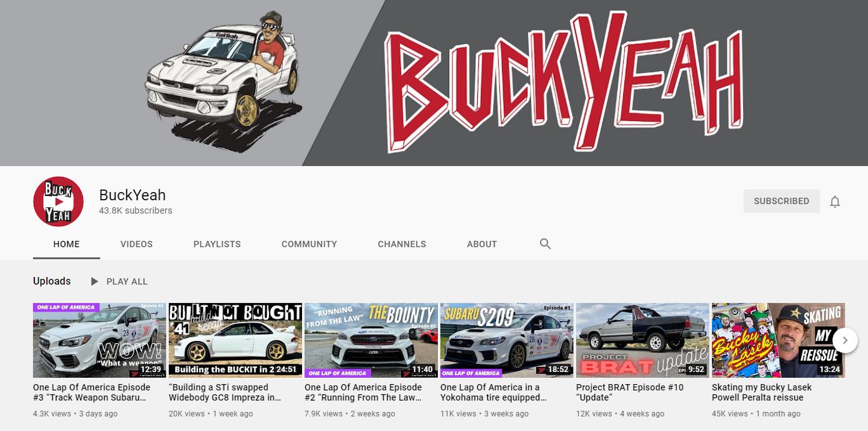Click the "20K views • 1 week ago" text
This screenshot has height=431, width=868.
tap(211, 414)
